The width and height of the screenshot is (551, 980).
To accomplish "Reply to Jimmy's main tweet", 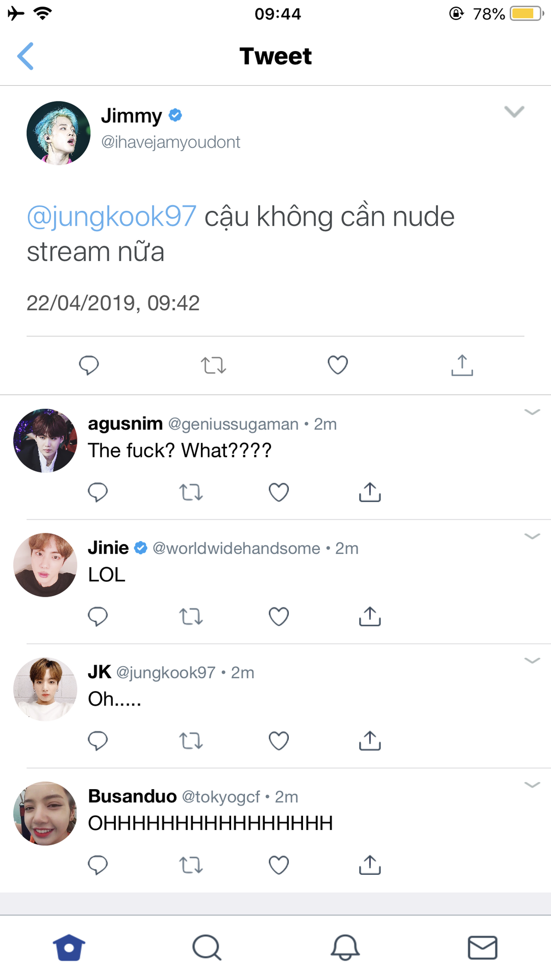I will click(x=89, y=365).
